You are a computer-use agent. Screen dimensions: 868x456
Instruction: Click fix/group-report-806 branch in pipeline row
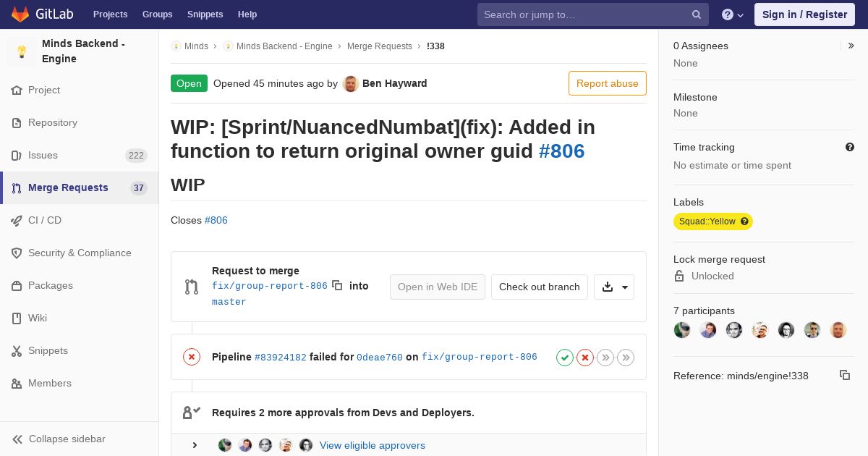[x=480, y=357]
